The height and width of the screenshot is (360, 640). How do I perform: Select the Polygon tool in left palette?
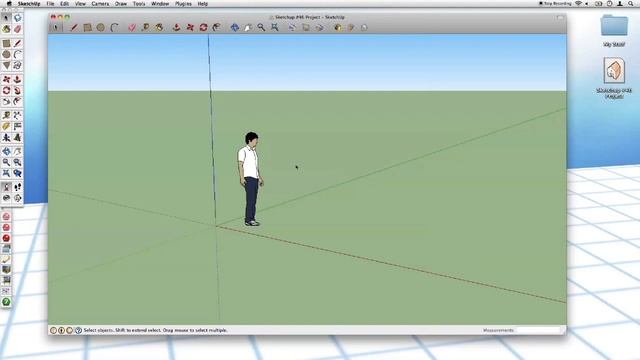6,65
